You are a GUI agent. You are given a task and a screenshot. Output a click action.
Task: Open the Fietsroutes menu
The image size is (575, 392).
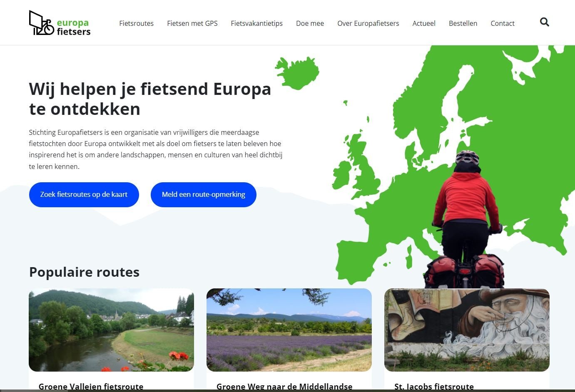point(136,23)
